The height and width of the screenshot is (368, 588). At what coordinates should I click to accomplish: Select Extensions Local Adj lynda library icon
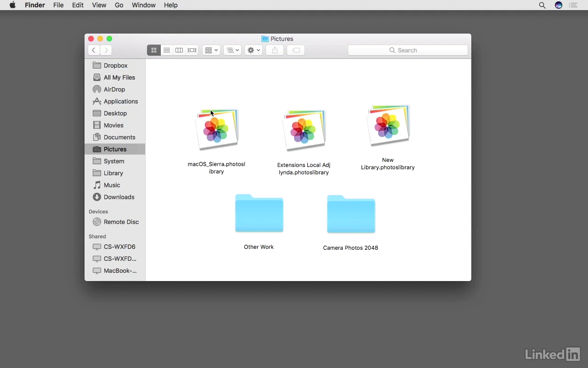pos(304,130)
